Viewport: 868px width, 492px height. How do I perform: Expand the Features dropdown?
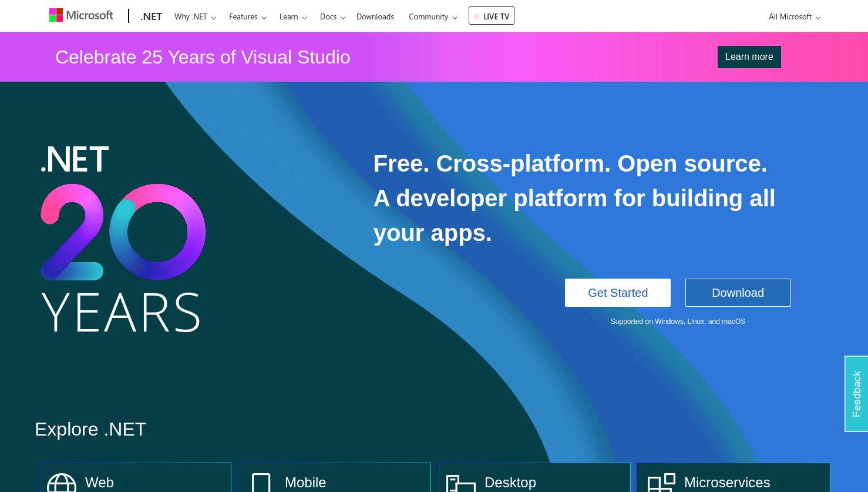click(247, 16)
